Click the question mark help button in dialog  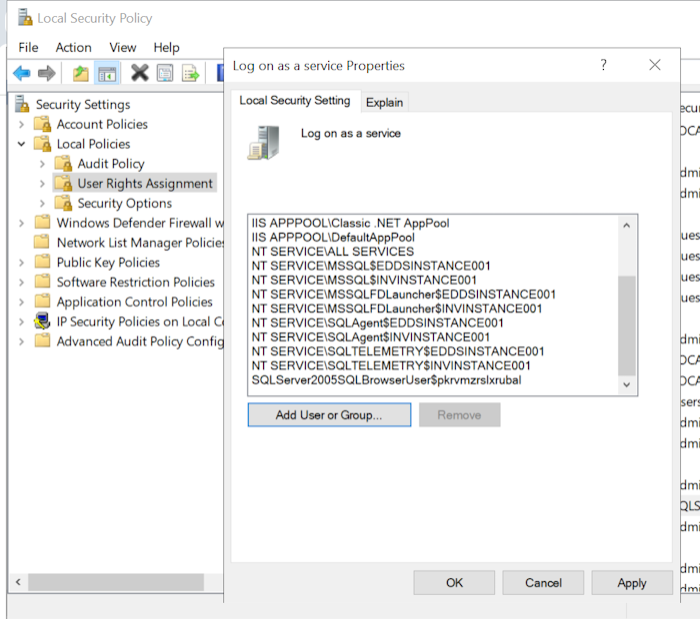tap(604, 65)
